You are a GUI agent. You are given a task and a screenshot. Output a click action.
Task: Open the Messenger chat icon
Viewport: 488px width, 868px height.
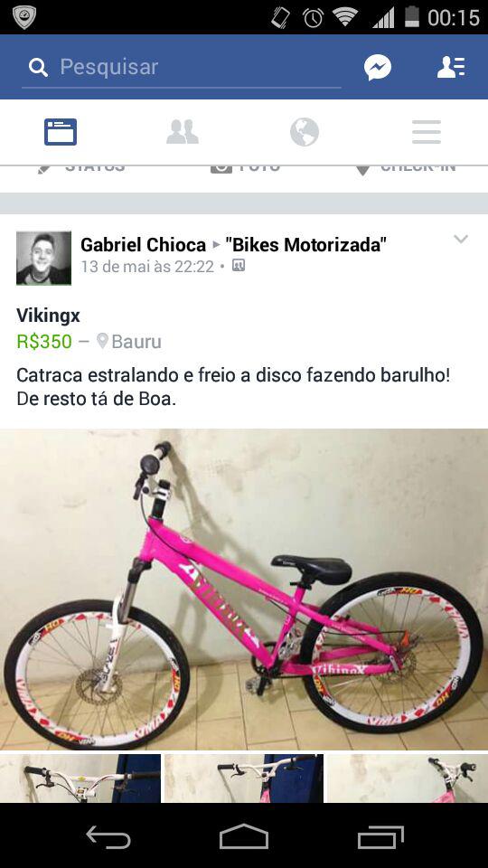click(378, 67)
